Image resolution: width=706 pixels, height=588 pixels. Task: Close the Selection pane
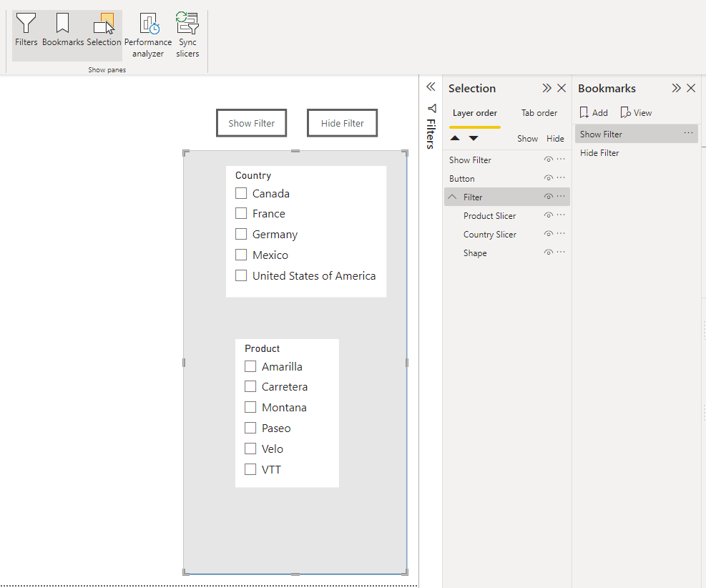tap(562, 88)
